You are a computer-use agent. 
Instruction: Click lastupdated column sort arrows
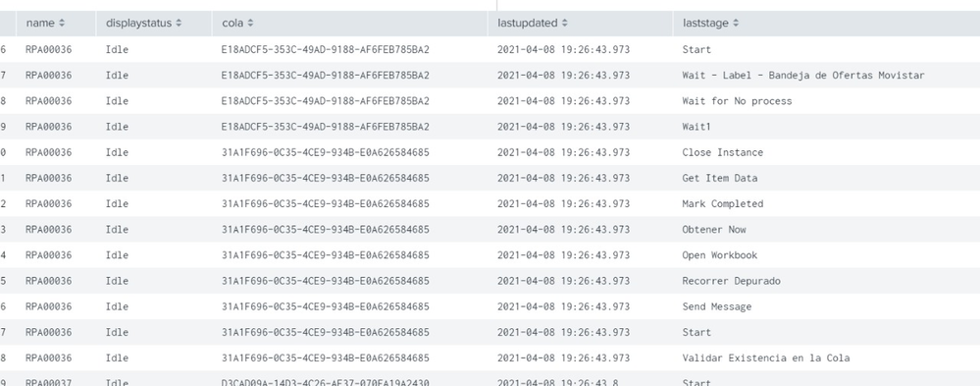(565, 24)
